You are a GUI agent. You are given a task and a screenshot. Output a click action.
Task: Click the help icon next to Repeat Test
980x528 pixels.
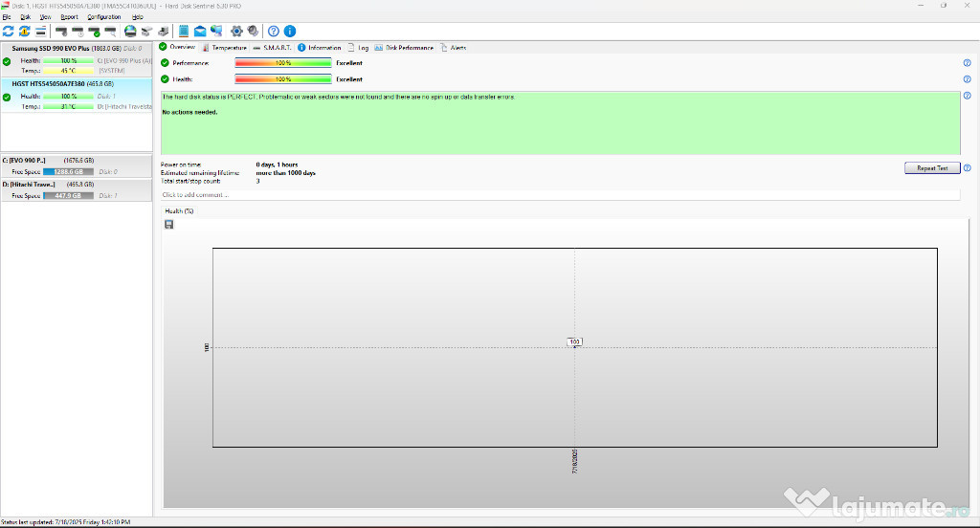pyautogui.click(x=967, y=168)
